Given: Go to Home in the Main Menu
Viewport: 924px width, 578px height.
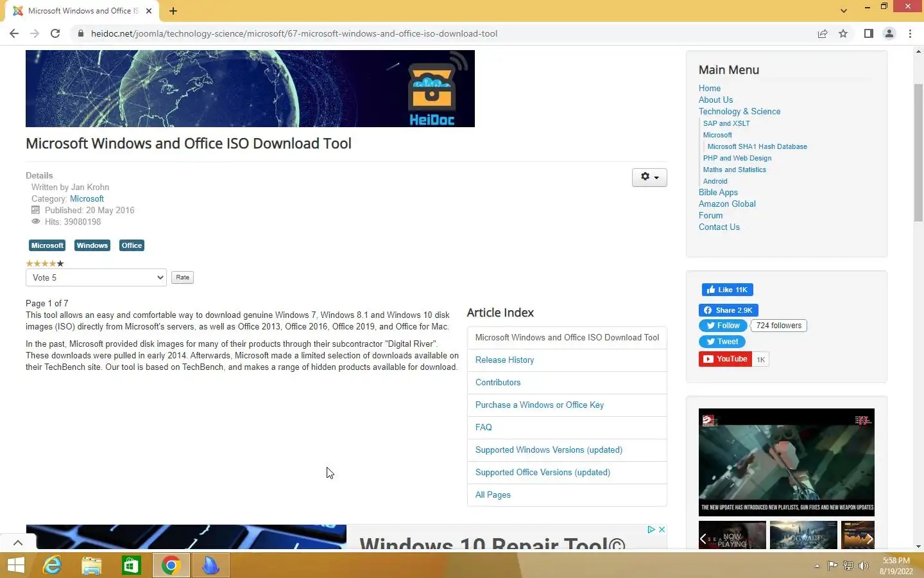Looking at the screenshot, I should tap(710, 89).
